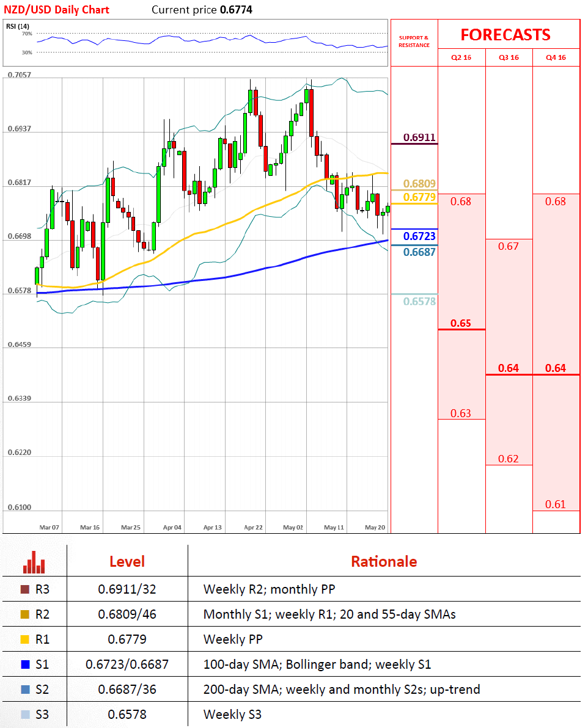The height and width of the screenshot is (728, 588).
Task: Click the 0.65 forecast value in Q2 16
Action: point(461,323)
